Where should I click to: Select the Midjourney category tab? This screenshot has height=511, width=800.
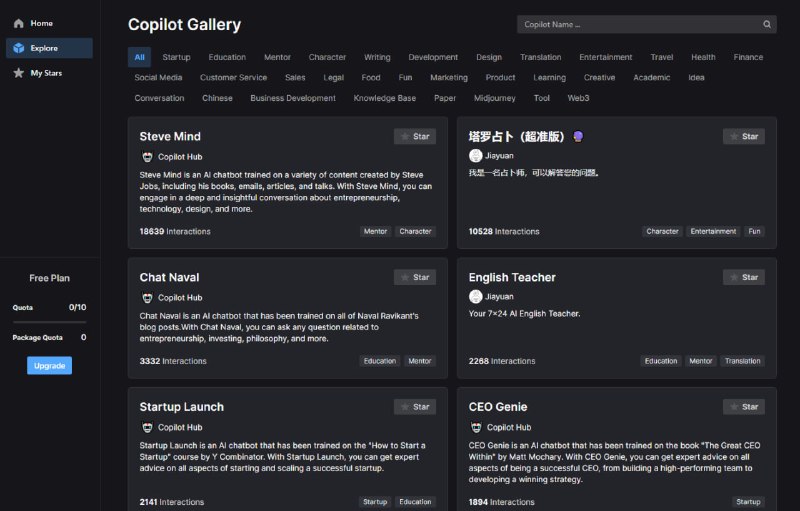[x=495, y=98]
